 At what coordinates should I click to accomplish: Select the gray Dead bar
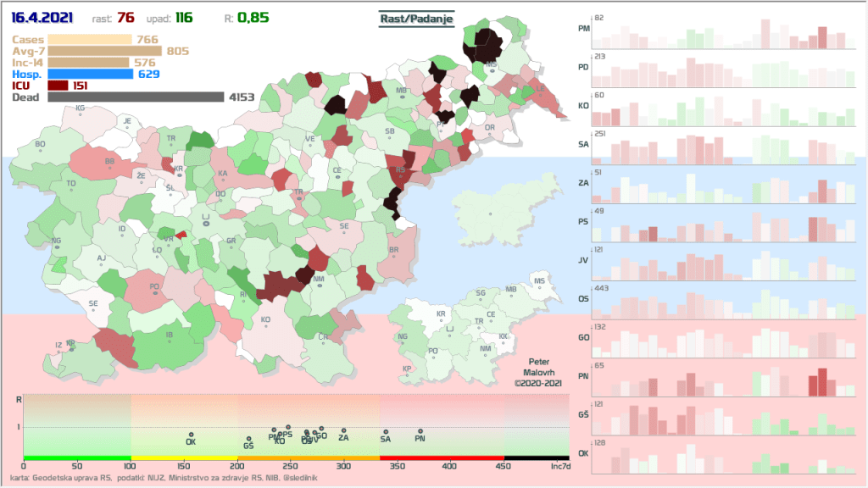(x=136, y=97)
